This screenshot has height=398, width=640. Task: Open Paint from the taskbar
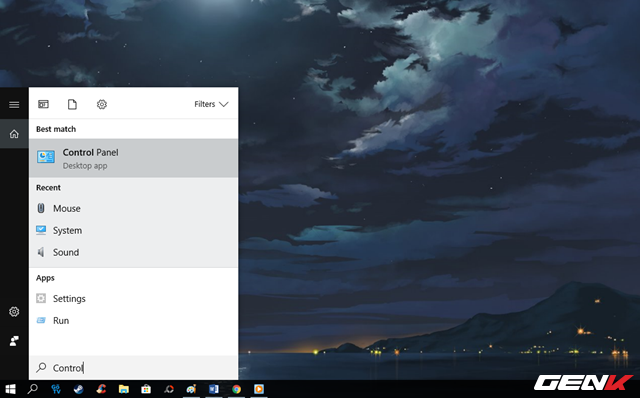pyautogui.click(x=191, y=389)
